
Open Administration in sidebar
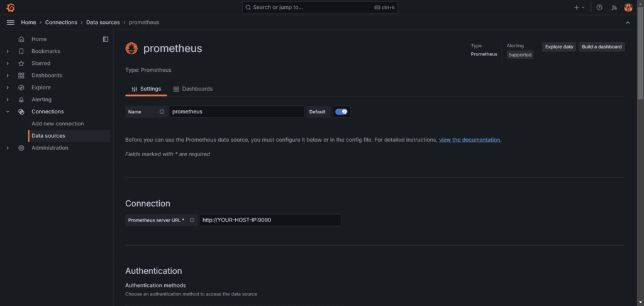50,148
